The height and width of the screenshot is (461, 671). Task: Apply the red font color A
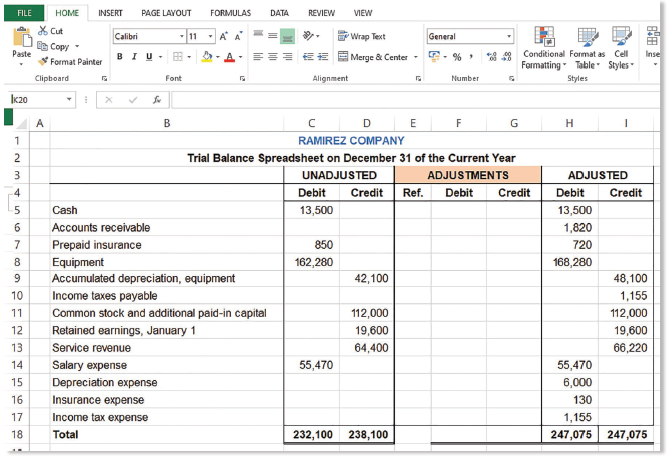(x=230, y=57)
